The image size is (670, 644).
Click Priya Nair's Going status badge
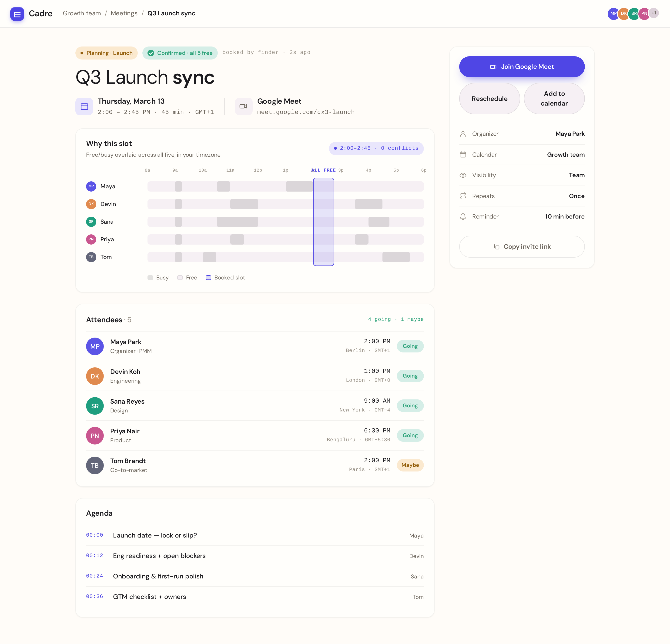point(410,435)
